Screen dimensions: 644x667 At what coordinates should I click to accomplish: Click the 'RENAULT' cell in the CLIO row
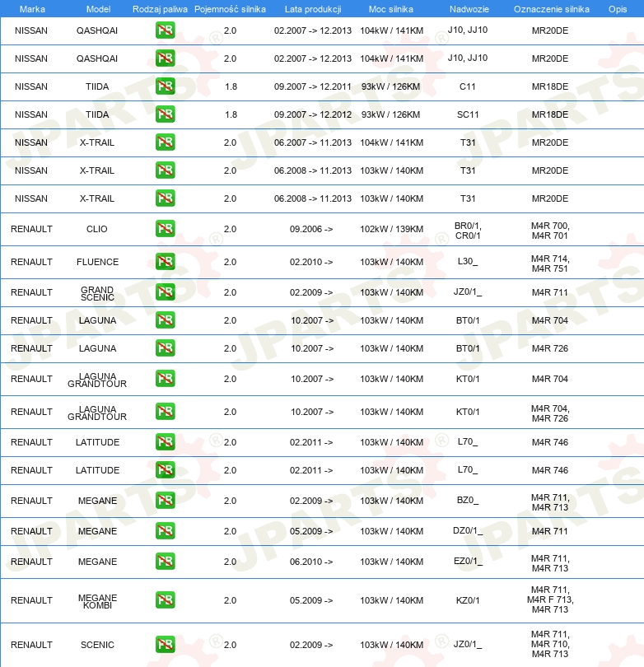31,229
